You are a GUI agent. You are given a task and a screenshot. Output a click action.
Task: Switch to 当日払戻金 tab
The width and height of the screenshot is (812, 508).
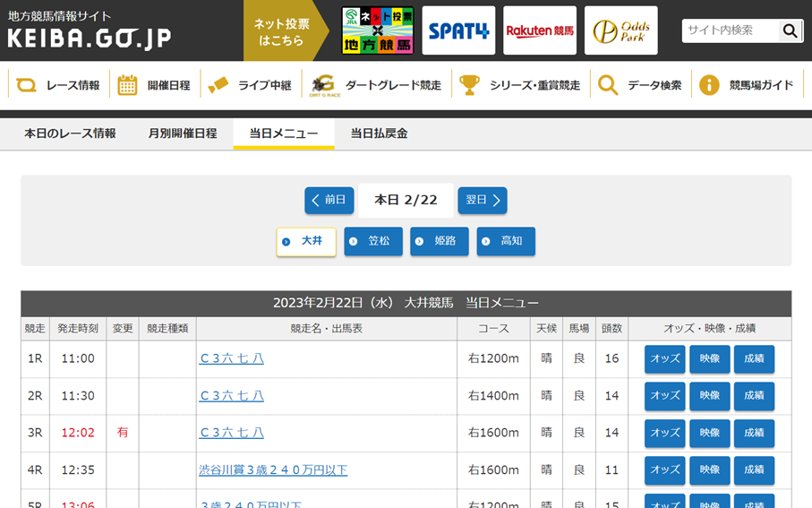tap(379, 133)
